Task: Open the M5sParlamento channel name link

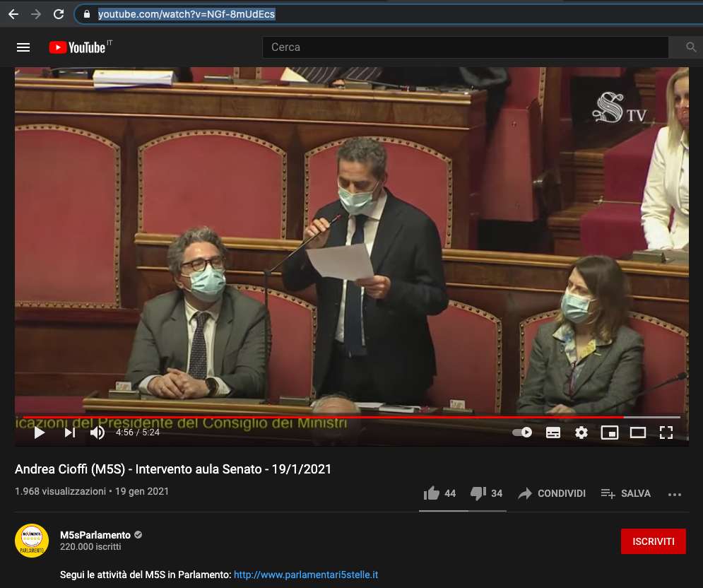Action: (x=95, y=535)
